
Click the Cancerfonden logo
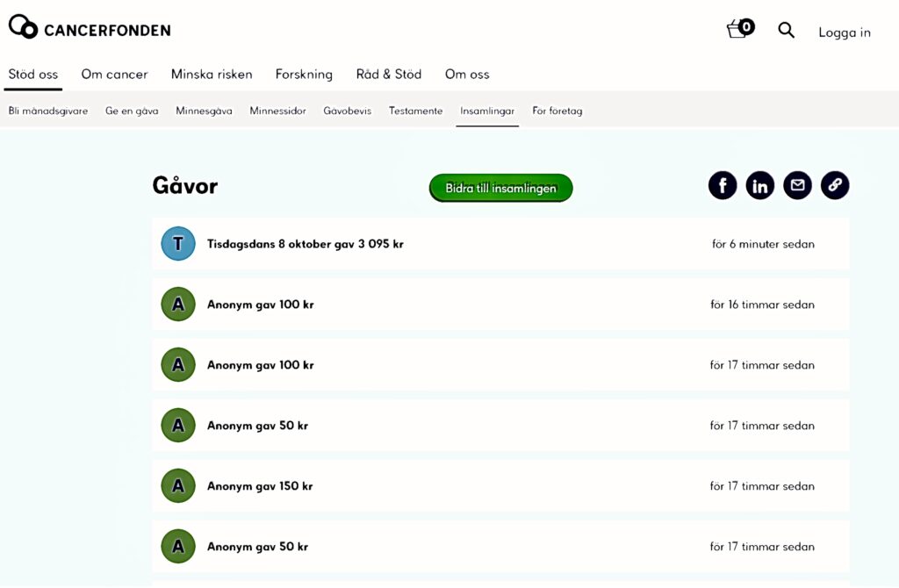pos(90,28)
